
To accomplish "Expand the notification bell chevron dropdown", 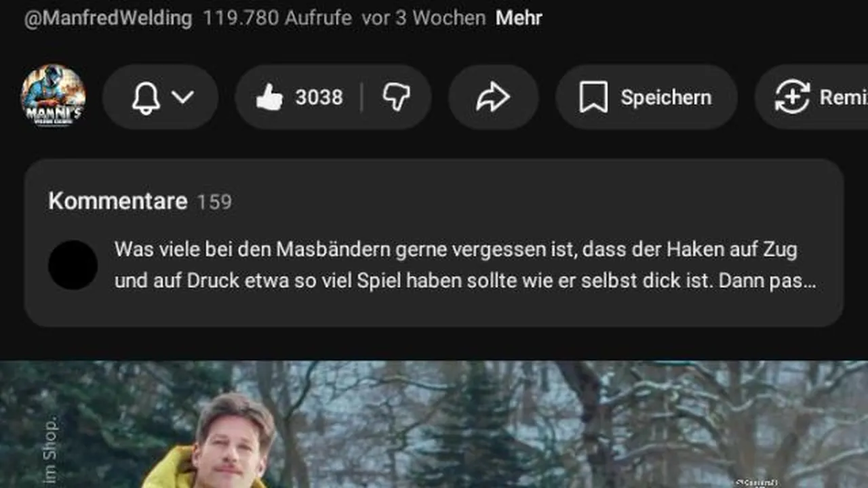I will pos(182,98).
